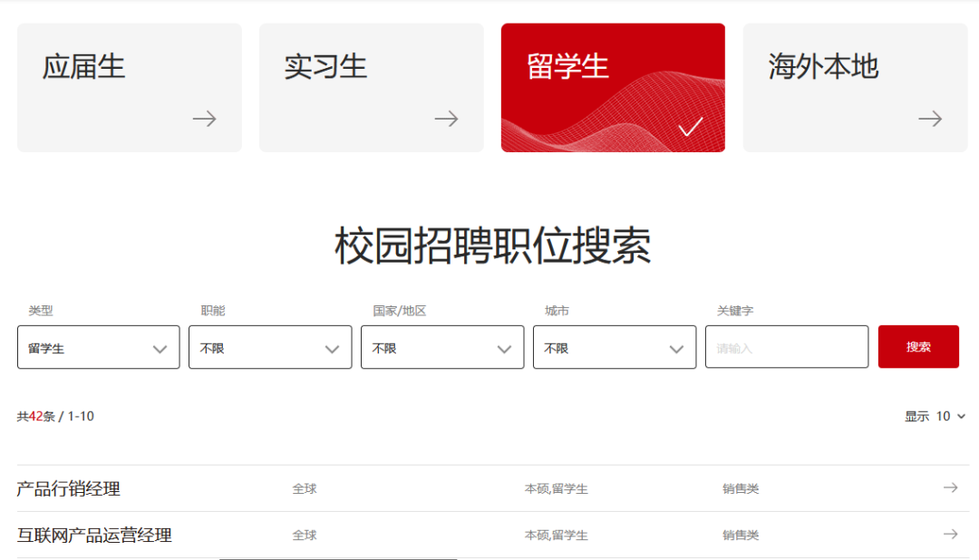
Task: Focus the 关键字 keyword input field
Action: click(786, 348)
